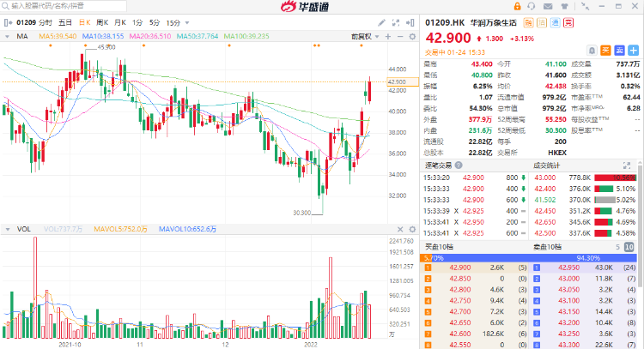Select bid row 42.600 with 182.6K

point(475,334)
